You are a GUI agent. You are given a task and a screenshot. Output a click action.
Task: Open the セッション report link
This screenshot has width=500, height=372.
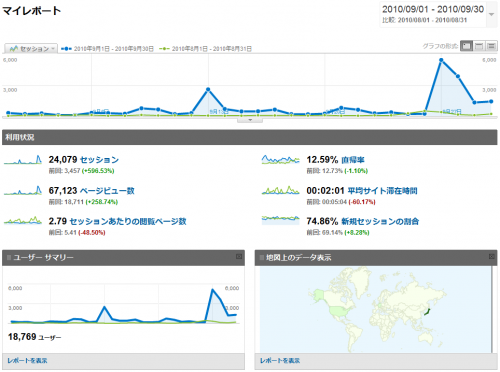click(100, 160)
